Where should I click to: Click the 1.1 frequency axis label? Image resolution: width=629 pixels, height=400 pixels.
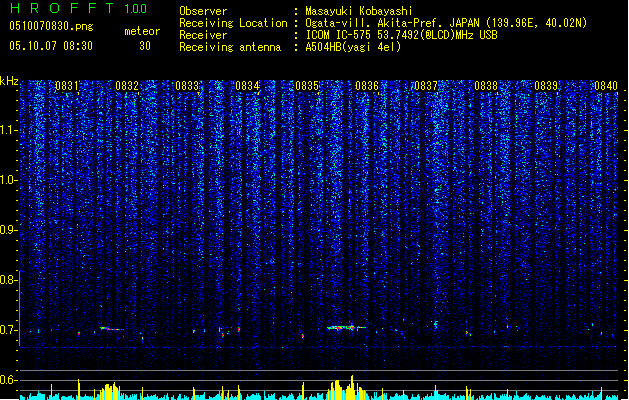tap(9, 130)
